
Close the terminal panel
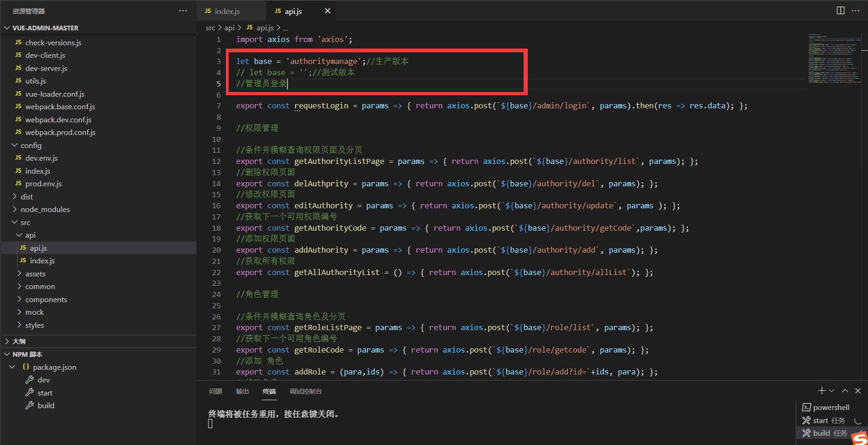pos(858,391)
